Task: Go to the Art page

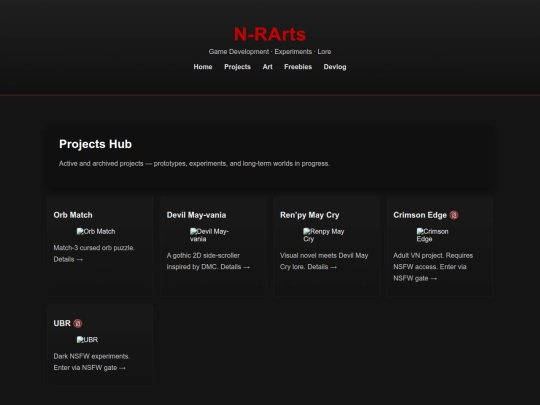Action: coord(268,67)
